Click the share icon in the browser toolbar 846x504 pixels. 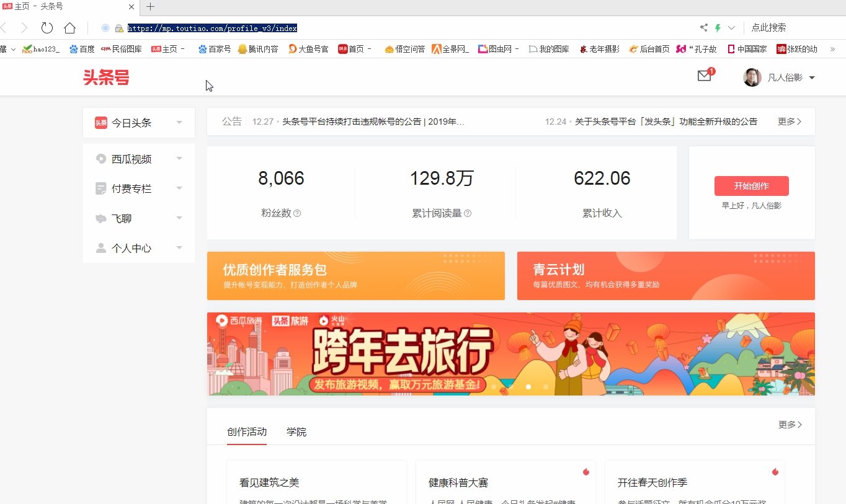(703, 27)
